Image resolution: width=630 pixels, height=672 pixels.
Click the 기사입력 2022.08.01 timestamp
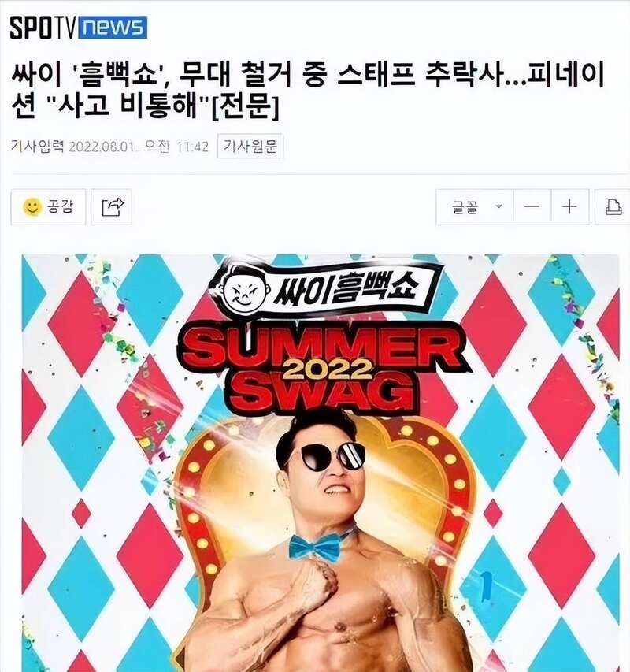pyautogui.click(x=109, y=147)
